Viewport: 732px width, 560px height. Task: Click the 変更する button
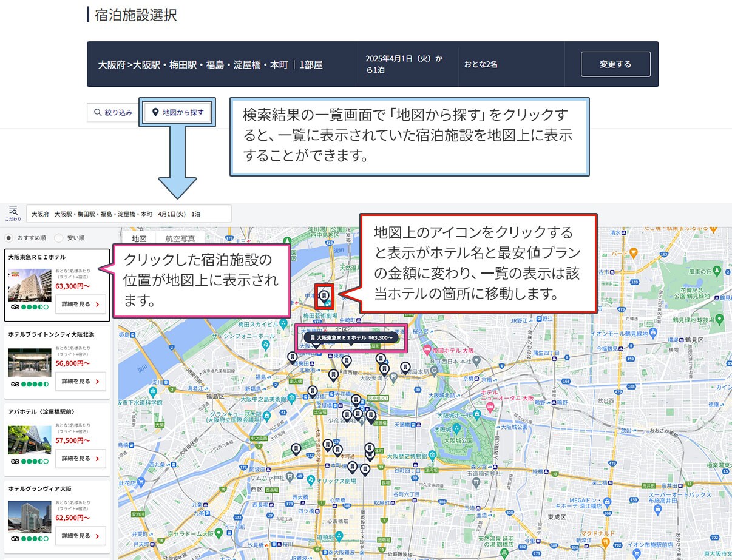615,64
